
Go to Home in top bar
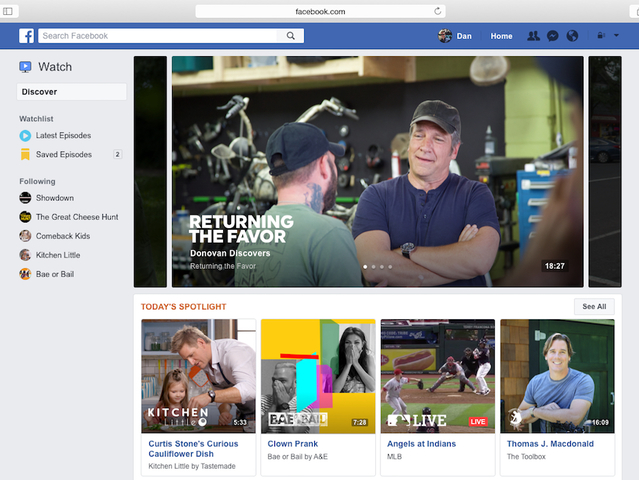(501, 36)
